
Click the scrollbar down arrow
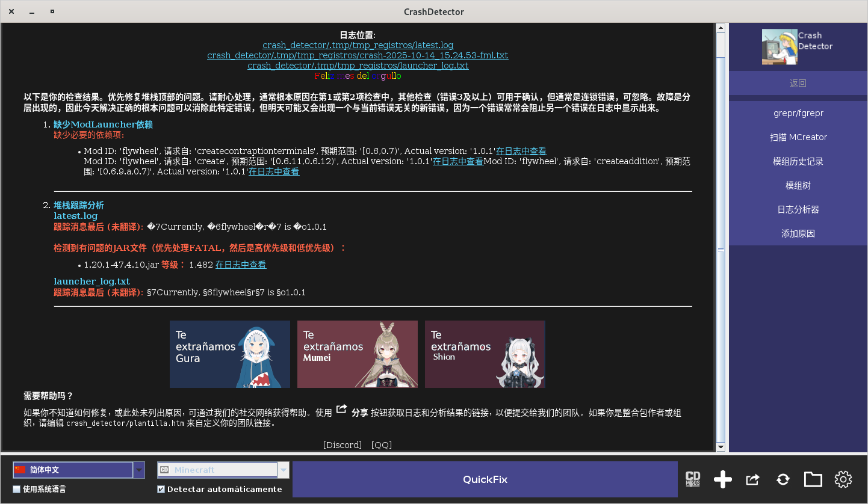(x=721, y=447)
